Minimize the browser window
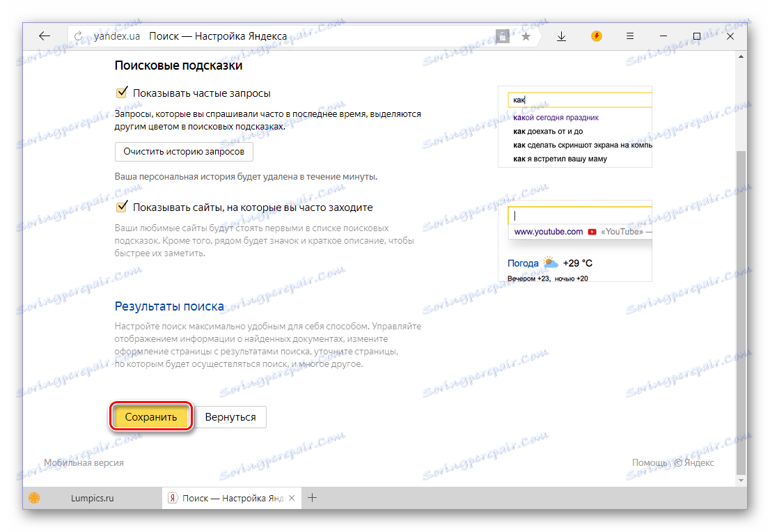The image size is (770, 532). (663, 36)
